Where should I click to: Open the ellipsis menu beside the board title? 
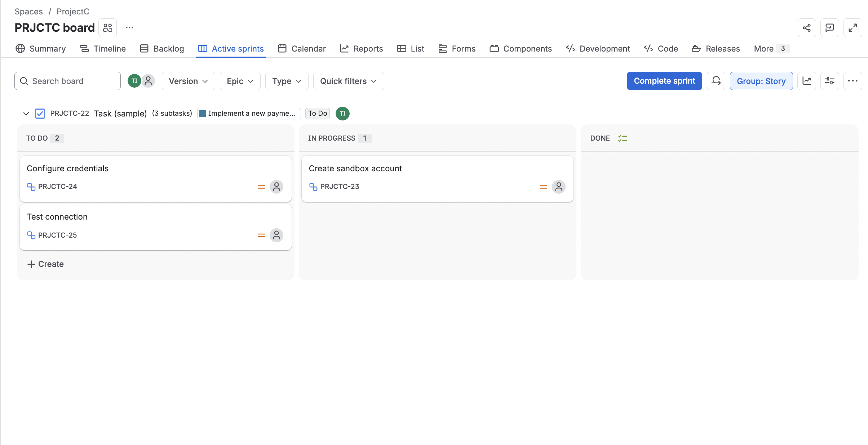129,28
